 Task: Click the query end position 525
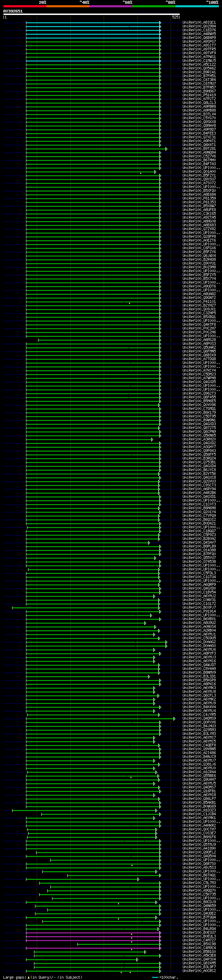coord(175,17)
